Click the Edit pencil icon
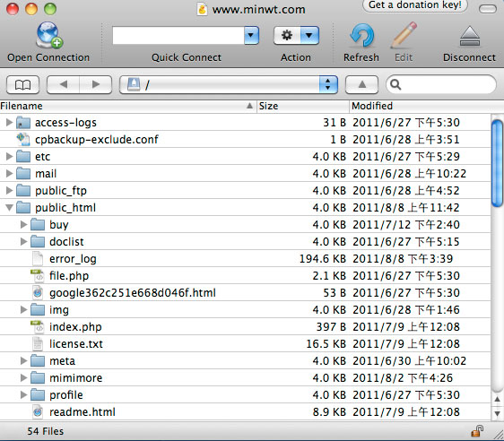 (x=404, y=35)
